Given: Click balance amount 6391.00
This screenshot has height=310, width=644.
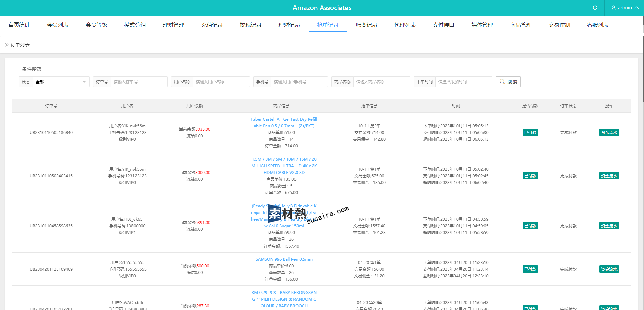Looking at the screenshot, I should pyautogui.click(x=203, y=222).
